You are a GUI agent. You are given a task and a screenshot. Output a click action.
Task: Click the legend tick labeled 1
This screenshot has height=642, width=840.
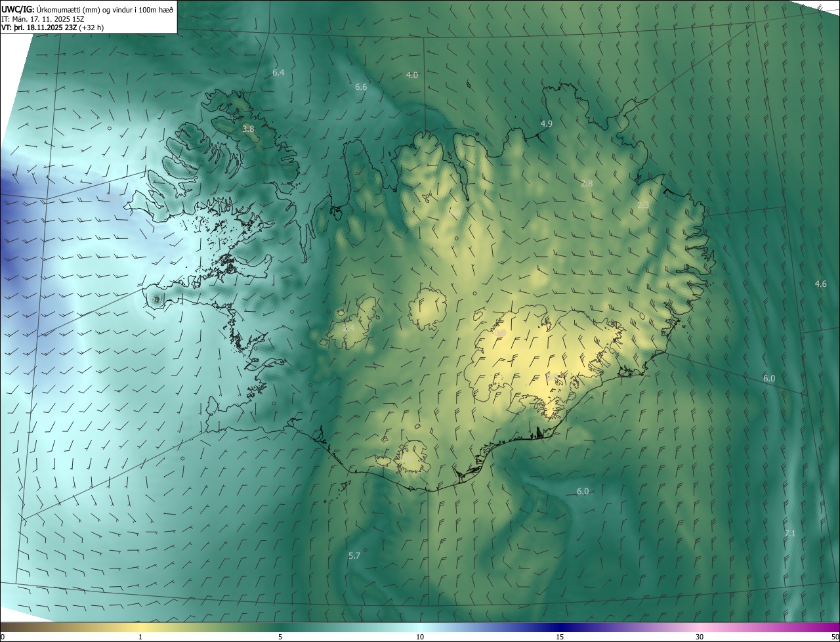140,637
